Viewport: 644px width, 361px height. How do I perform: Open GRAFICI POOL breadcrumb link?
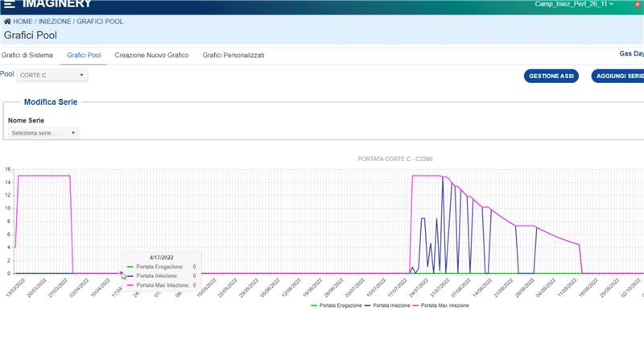100,22
